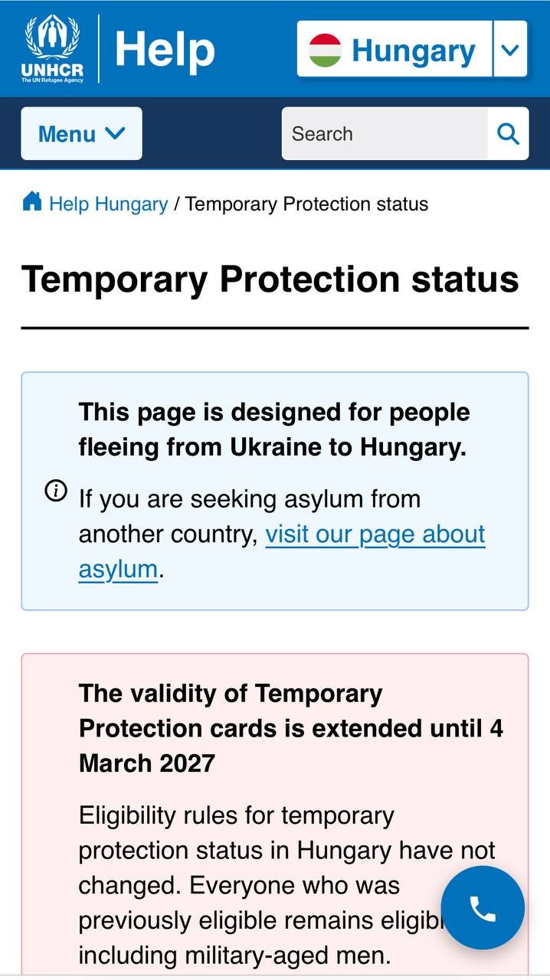Click the home icon in breadcrumb

[x=32, y=202]
